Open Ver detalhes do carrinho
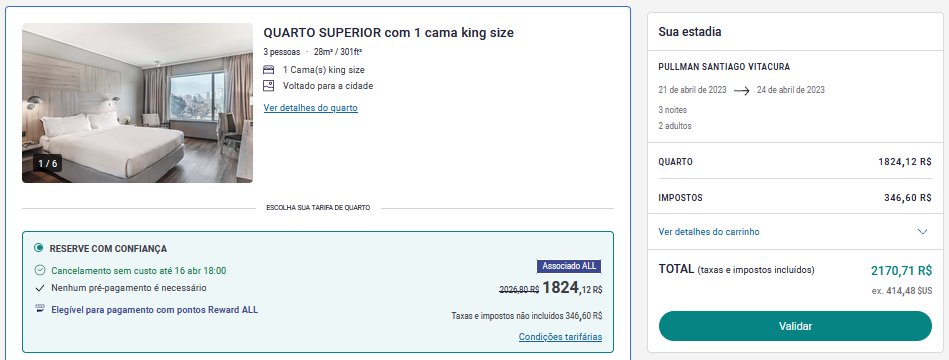The height and width of the screenshot is (360, 949). [x=709, y=232]
